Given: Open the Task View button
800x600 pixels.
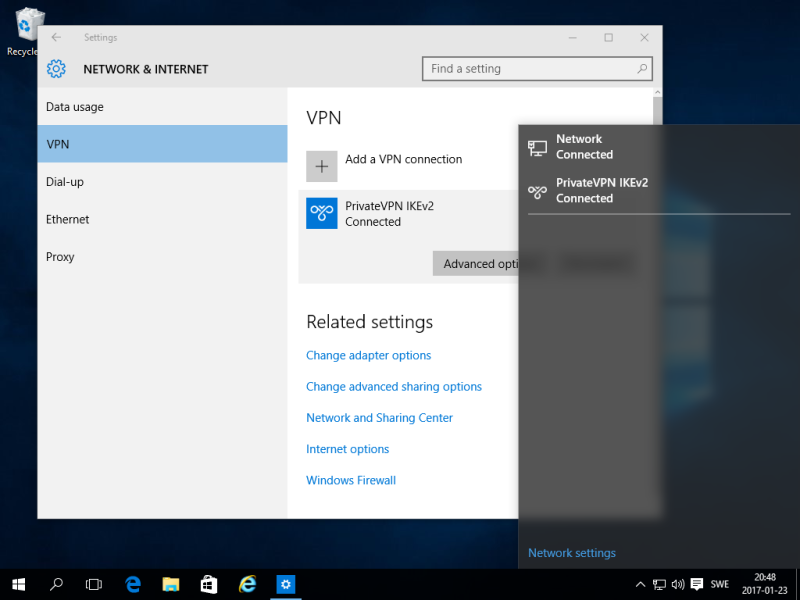Looking at the screenshot, I should coord(94,584).
